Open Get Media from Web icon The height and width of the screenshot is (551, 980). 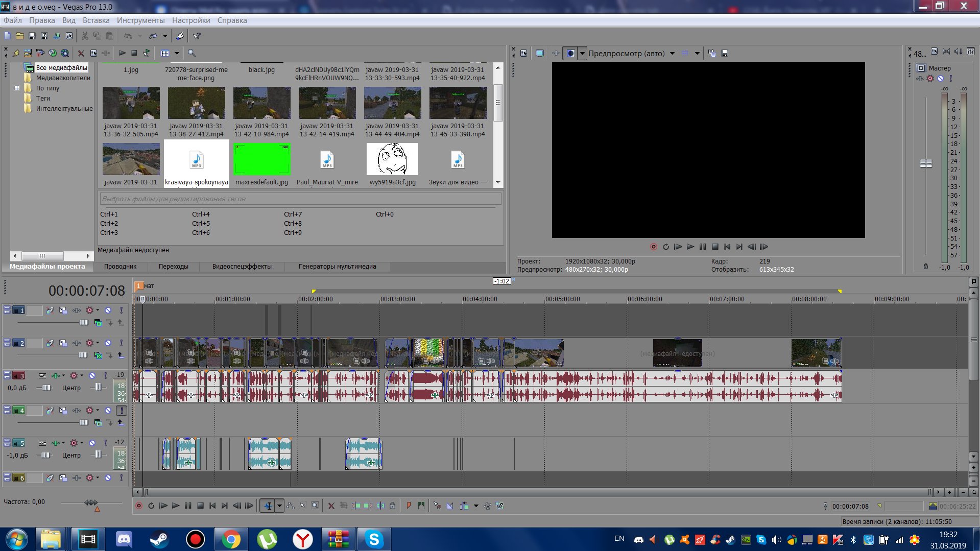[x=65, y=53]
